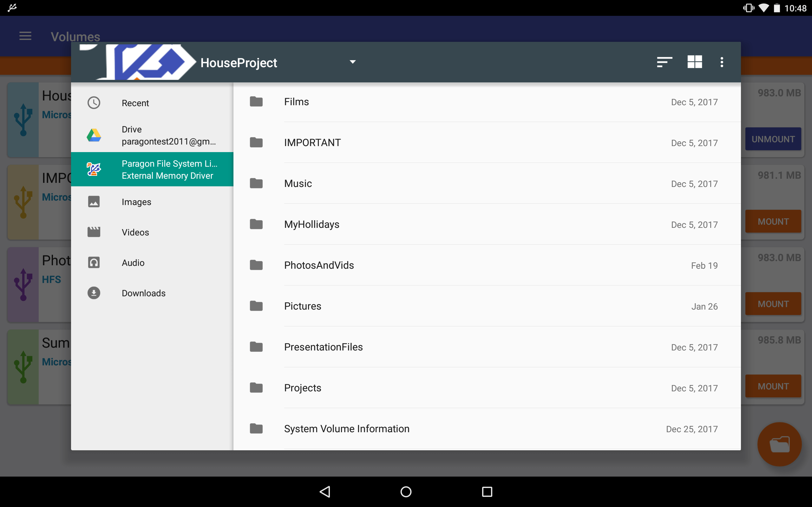Select Recent in the sidebar
The width and height of the screenshot is (812, 507).
(152, 103)
